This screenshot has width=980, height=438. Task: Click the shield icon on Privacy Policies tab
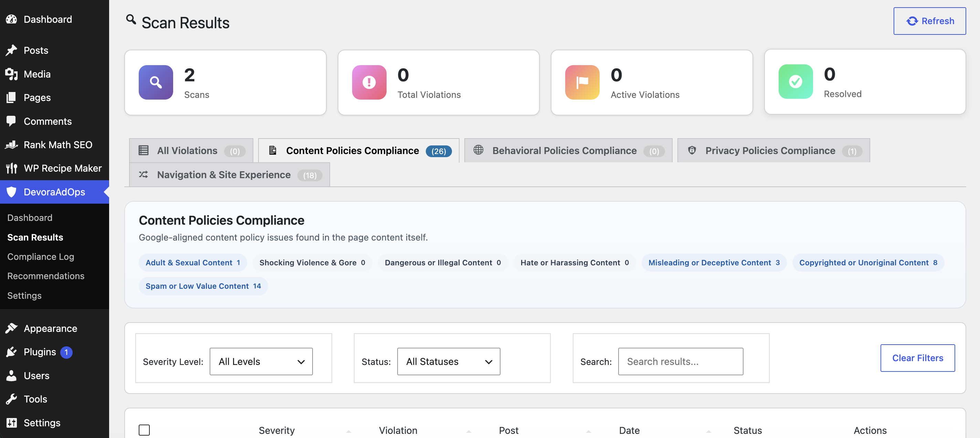692,150
